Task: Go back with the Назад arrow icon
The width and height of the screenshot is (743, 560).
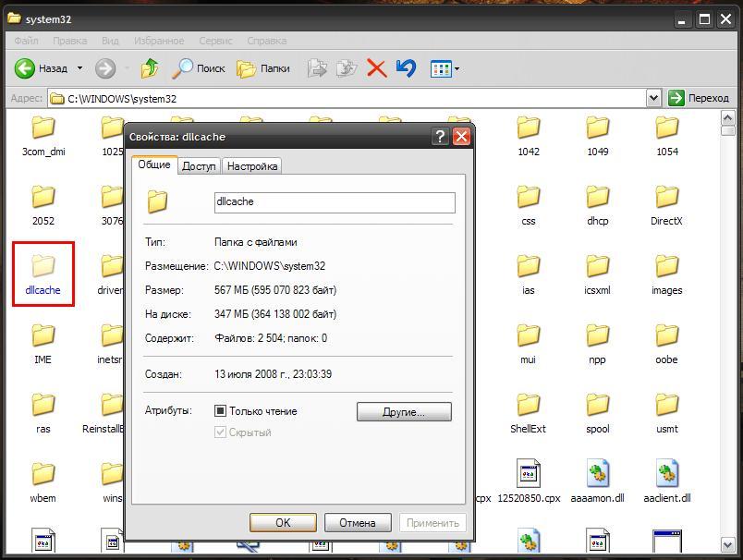Action: coord(25,68)
